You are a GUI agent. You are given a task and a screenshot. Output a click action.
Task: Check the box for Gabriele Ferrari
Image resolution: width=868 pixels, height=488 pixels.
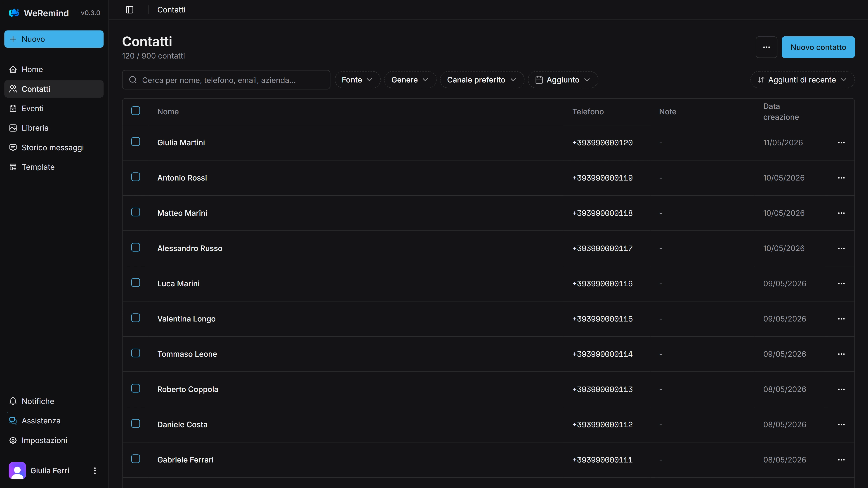[x=135, y=459]
